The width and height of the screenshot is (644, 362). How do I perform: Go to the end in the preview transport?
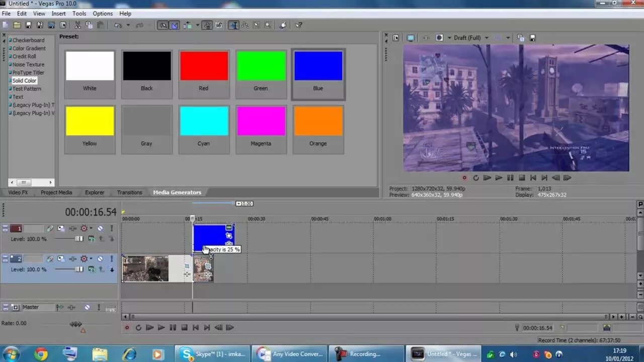click(x=544, y=177)
